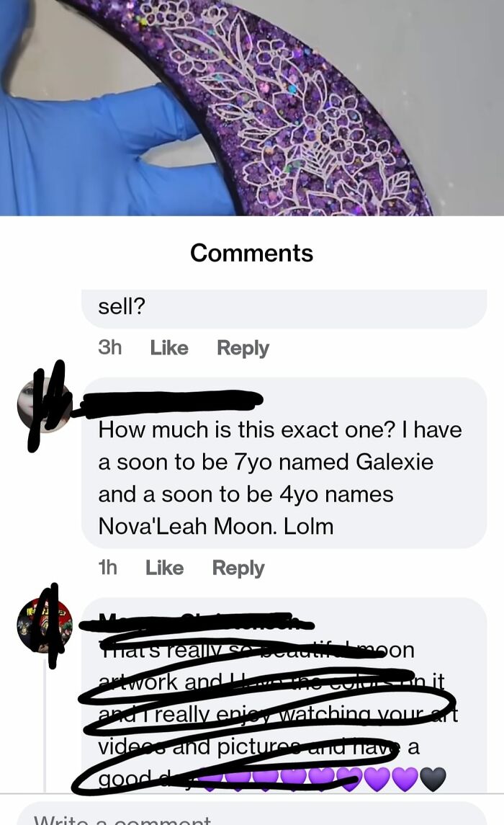Tap the scribbled-out name on the last comment
Viewport: 504px width, 825px height.
pos(197,621)
